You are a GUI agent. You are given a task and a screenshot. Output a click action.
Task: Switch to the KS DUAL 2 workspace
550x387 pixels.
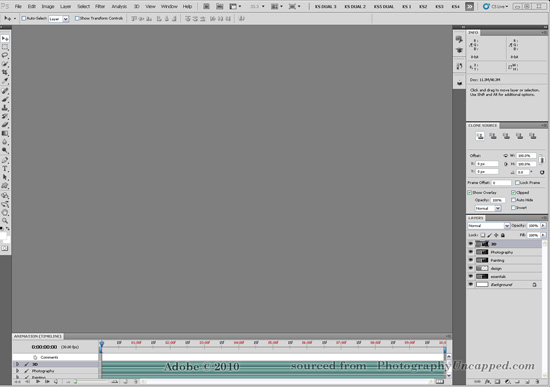(x=355, y=7)
